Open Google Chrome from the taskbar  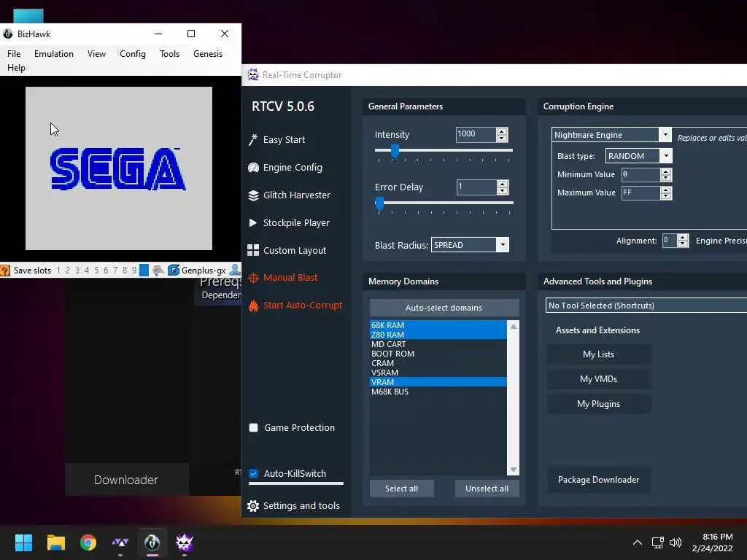point(88,542)
